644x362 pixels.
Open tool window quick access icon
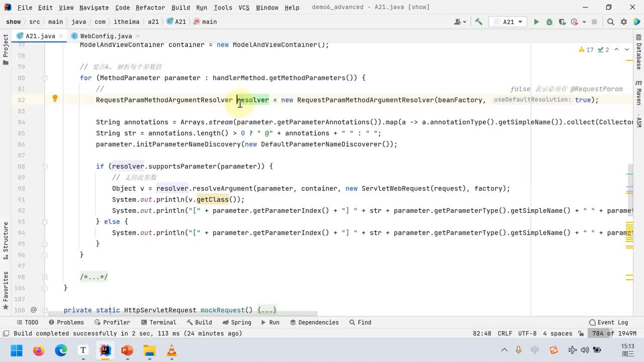coord(6,333)
